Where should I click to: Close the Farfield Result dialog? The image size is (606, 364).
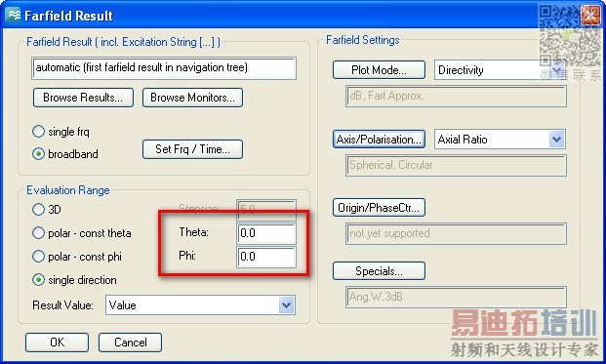[591, 15]
